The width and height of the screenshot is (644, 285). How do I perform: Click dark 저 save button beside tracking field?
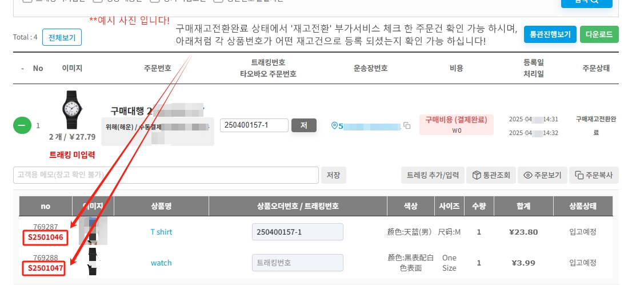click(304, 125)
